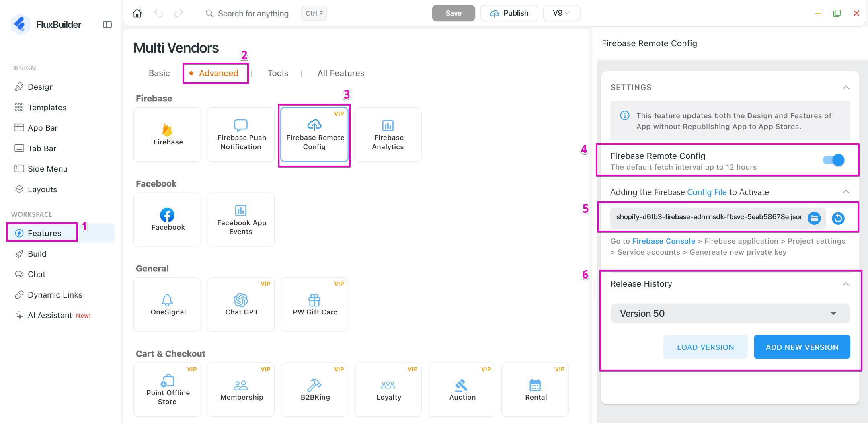Toggle the sidebar collapse icon

pos(107,25)
